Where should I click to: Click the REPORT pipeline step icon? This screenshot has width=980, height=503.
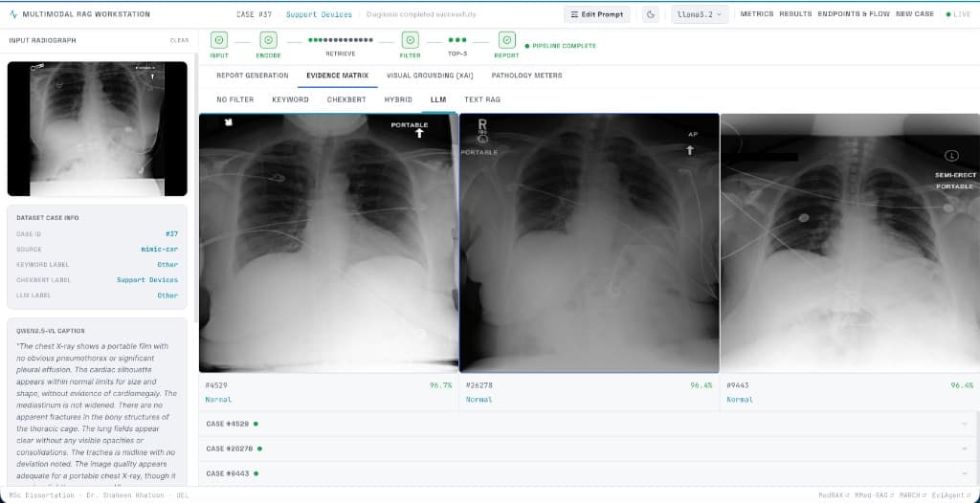507,40
